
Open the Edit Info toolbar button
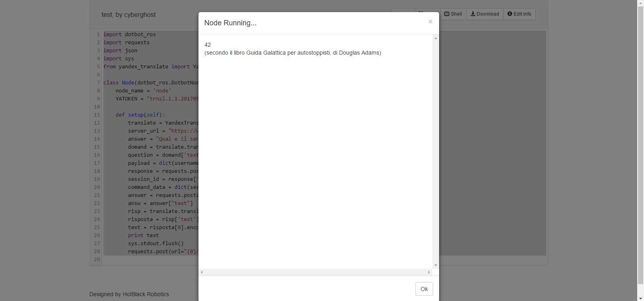tap(519, 14)
